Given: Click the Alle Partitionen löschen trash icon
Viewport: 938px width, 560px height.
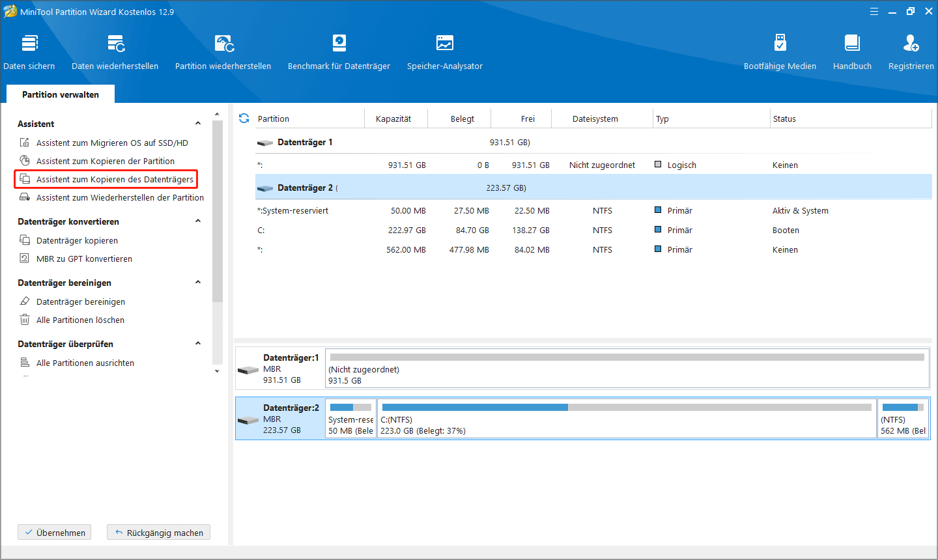Looking at the screenshot, I should click(x=25, y=320).
